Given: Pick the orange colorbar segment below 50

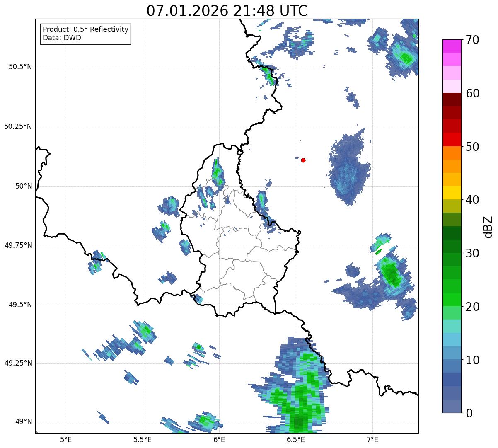Looking at the screenshot, I should click(452, 153).
